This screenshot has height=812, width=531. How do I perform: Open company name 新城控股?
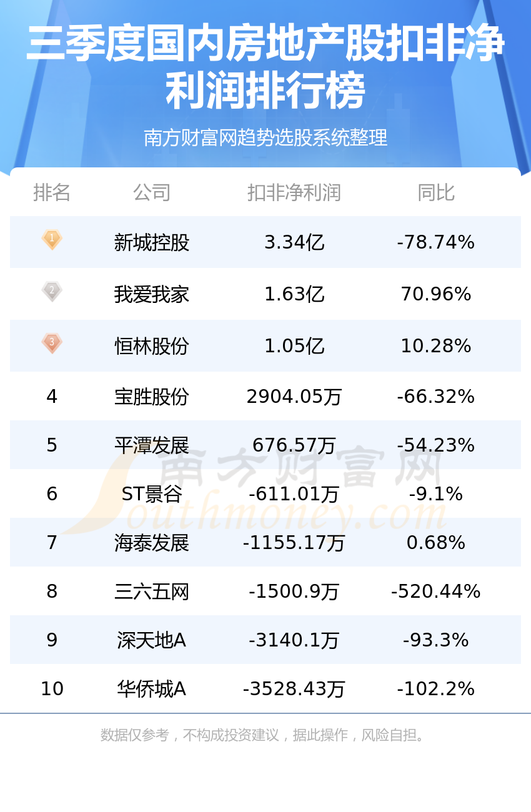[152, 242]
